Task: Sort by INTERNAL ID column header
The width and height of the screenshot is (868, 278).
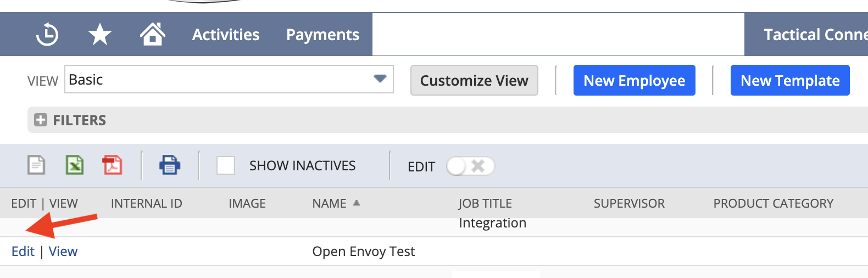Action: pos(147,203)
